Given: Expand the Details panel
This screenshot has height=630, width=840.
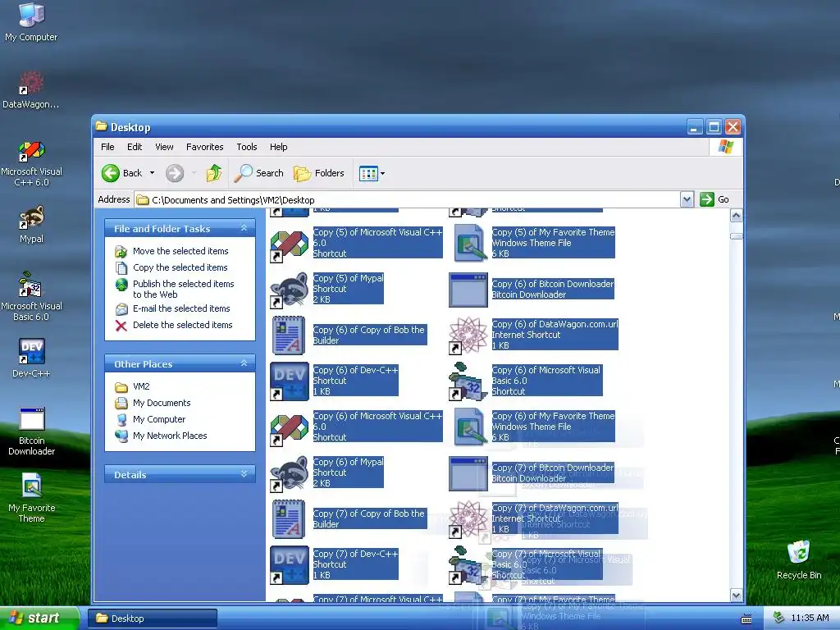Looking at the screenshot, I should 244,474.
